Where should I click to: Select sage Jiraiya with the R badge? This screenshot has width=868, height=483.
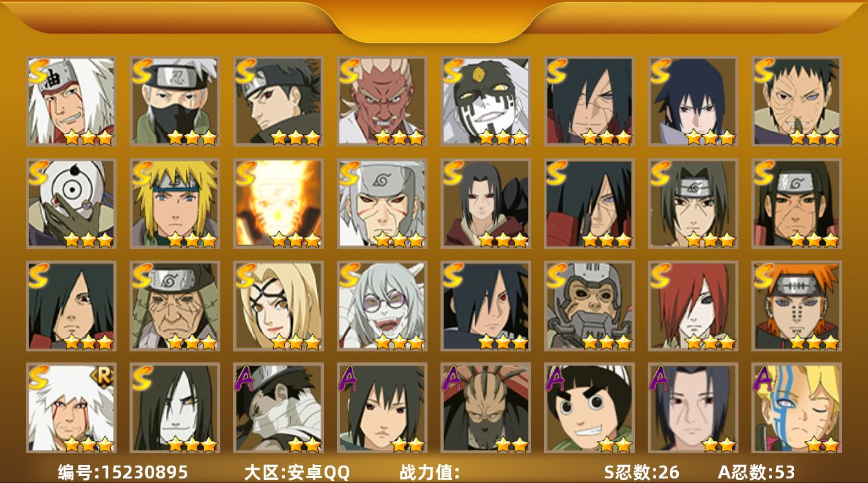point(71,408)
